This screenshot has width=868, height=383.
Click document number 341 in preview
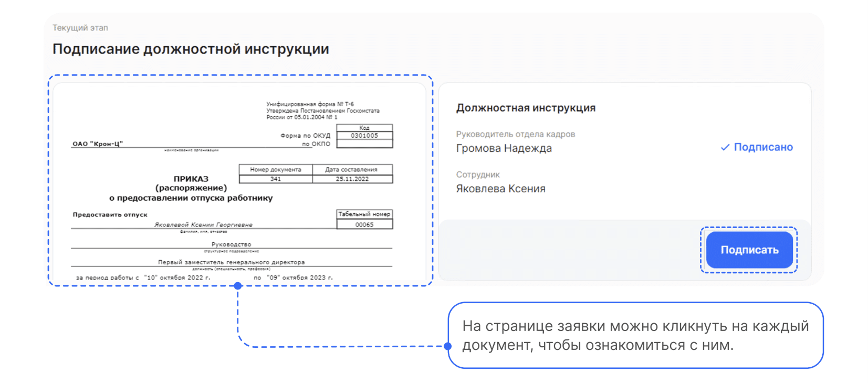[276, 179]
